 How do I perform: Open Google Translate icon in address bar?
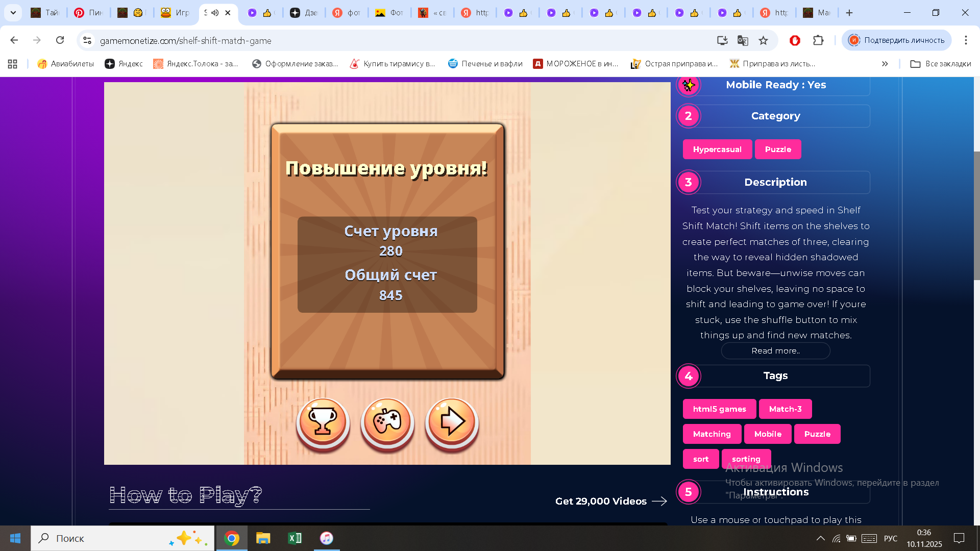click(742, 40)
